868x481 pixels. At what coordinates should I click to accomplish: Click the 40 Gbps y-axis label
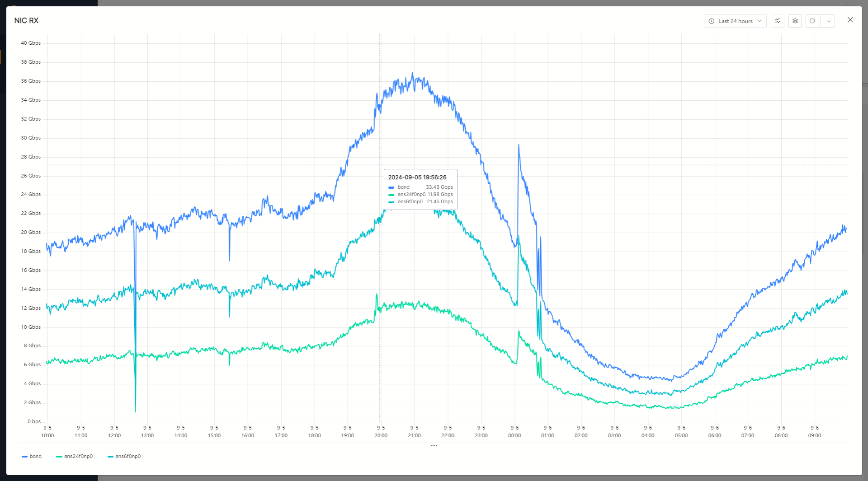[31, 43]
